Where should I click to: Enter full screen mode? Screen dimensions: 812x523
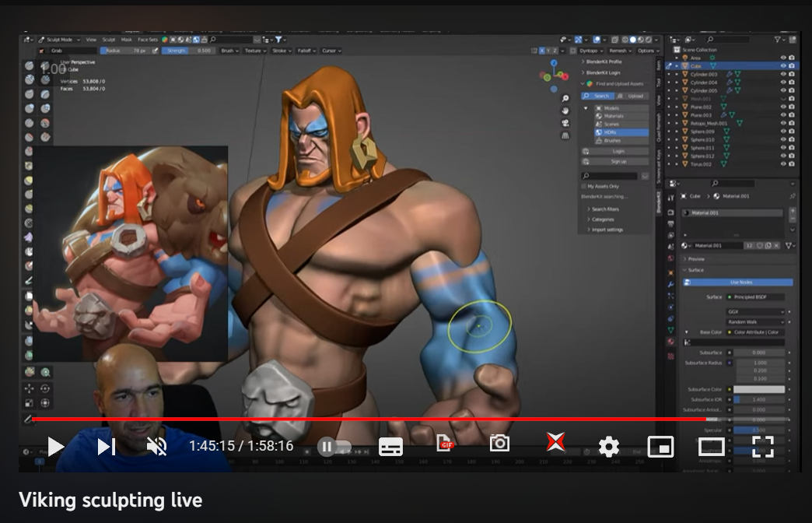click(x=763, y=447)
